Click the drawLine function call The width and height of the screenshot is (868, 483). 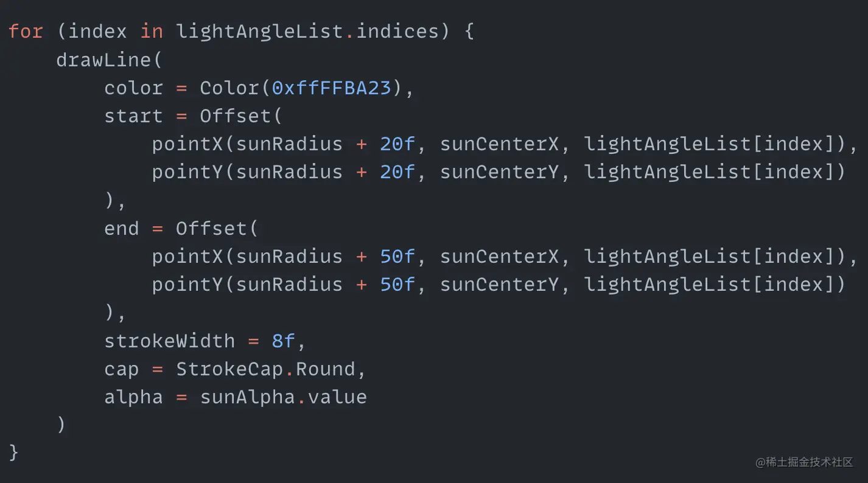(x=103, y=60)
